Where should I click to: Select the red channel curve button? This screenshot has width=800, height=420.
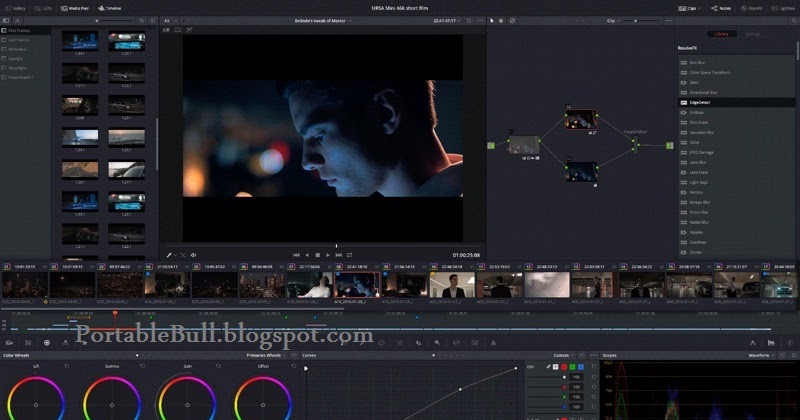pyautogui.click(x=564, y=367)
